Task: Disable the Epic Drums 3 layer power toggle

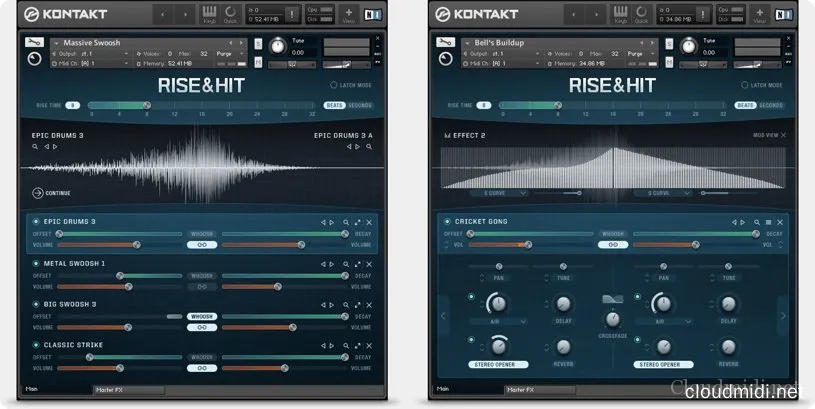Action: [x=36, y=221]
